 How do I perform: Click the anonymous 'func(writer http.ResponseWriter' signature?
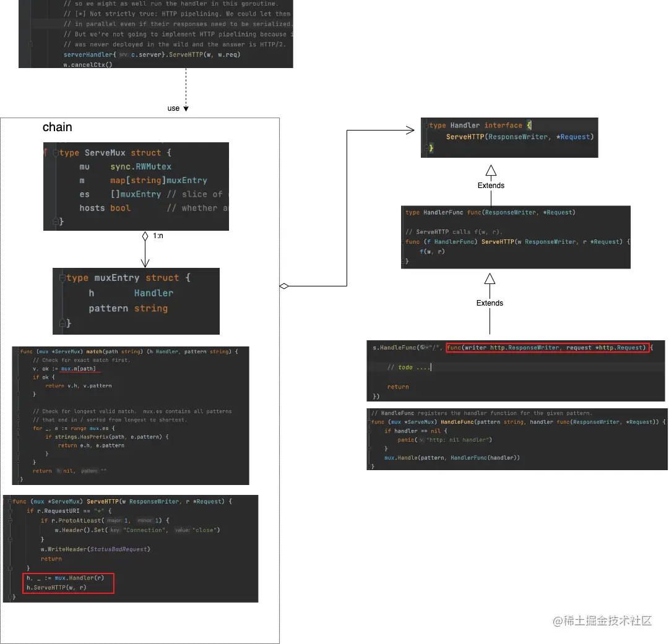pyautogui.click(x=546, y=348)
